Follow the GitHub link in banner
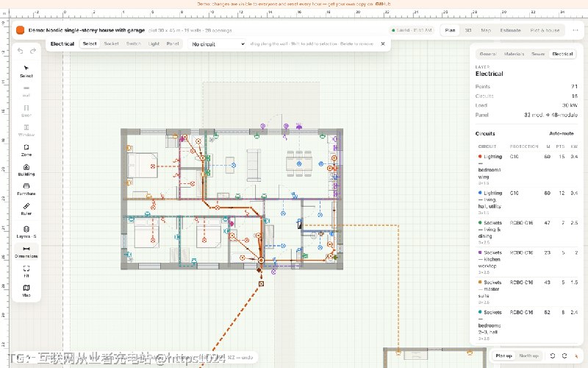 [x=382, y=4]
